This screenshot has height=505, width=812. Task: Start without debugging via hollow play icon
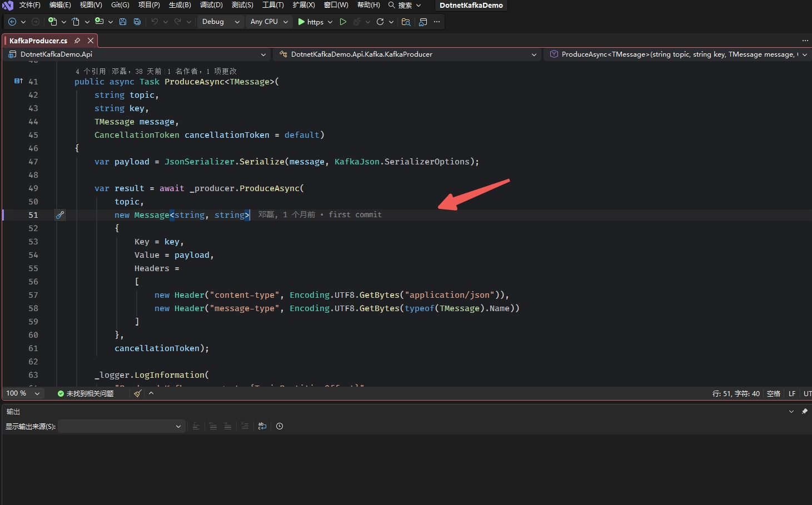tap(343, 22)
